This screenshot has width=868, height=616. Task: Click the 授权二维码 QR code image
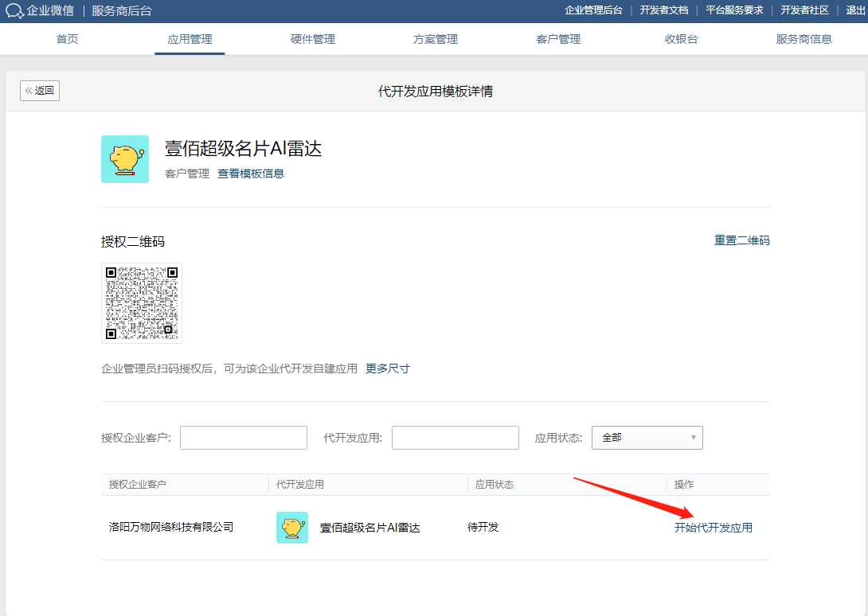[x=142, y=303]
